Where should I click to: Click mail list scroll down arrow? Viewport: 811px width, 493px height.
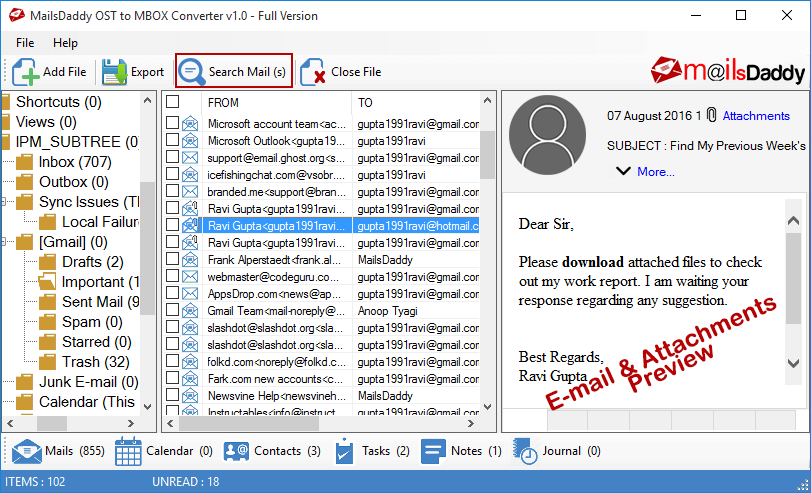[x=487, y=407]
